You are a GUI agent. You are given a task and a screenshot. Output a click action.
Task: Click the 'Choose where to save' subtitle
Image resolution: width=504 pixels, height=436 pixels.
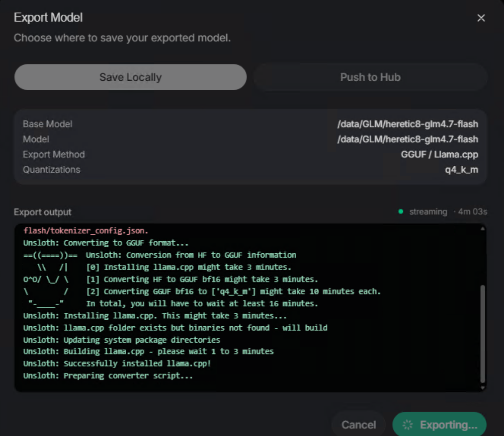coord(122,38)
